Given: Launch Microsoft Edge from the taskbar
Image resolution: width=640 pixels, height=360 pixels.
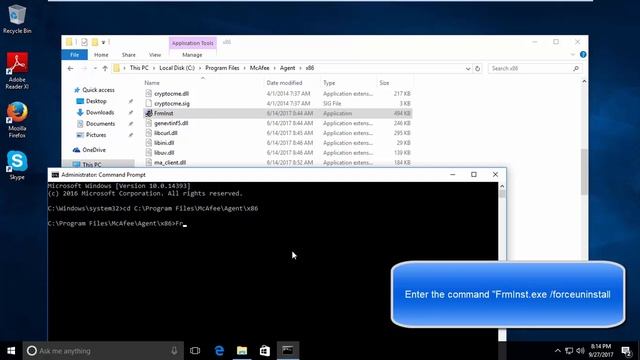Looking at the screenshot, I should pos(219,351).
